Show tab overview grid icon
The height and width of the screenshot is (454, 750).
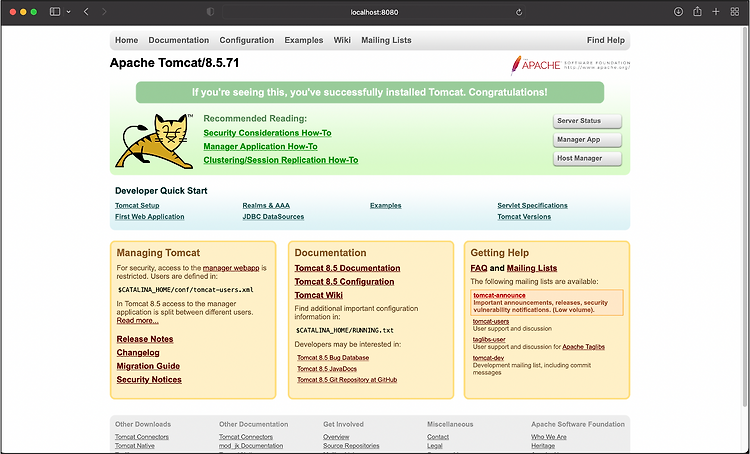[x=735, y=12]
